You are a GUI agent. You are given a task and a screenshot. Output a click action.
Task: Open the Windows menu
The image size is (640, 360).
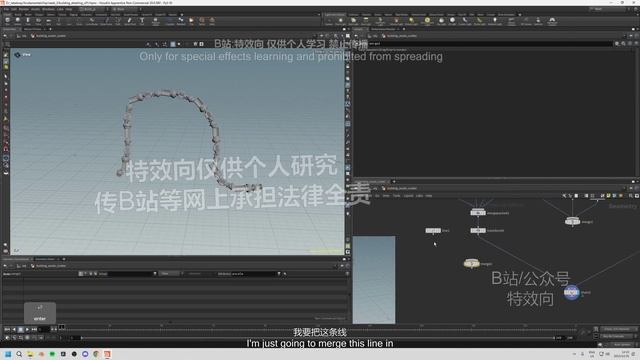click(x=48, y=9)
